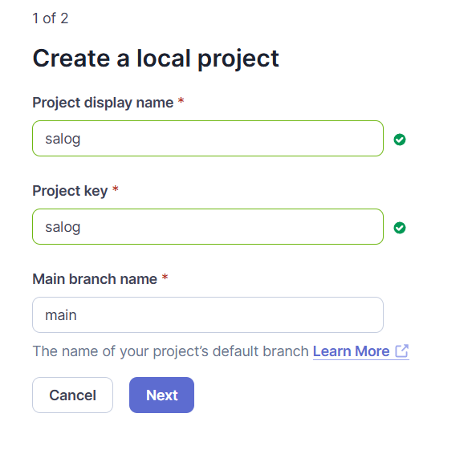Click red asterisk next to Project key
Image resolution: width=476 pixels, height=454 pixels.
(x=116, y=189)
